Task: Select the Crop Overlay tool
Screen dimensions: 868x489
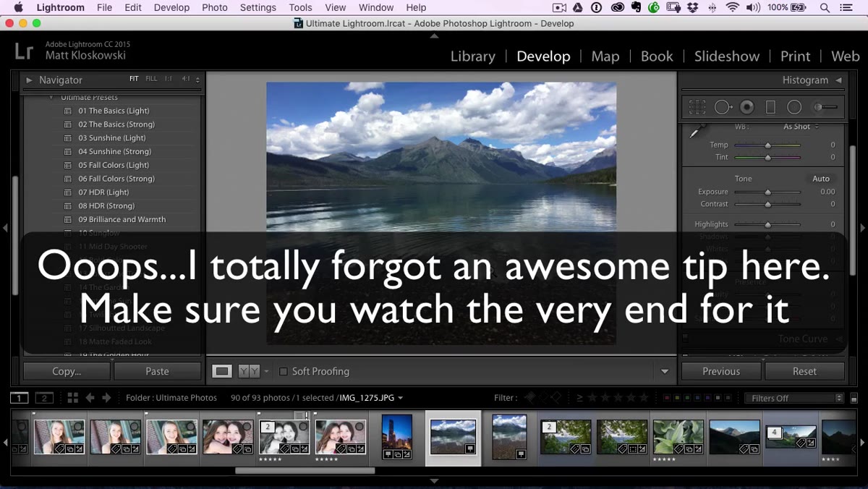Action: 697,107
